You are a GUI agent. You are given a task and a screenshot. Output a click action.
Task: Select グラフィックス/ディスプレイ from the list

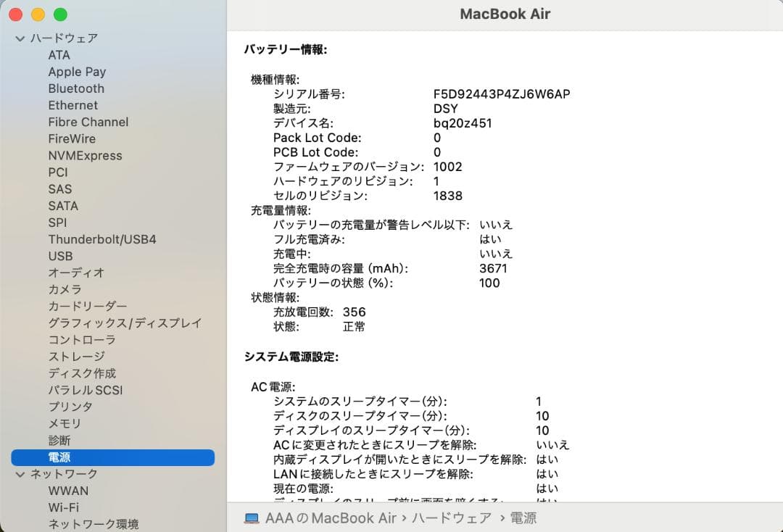pos(125,323)
